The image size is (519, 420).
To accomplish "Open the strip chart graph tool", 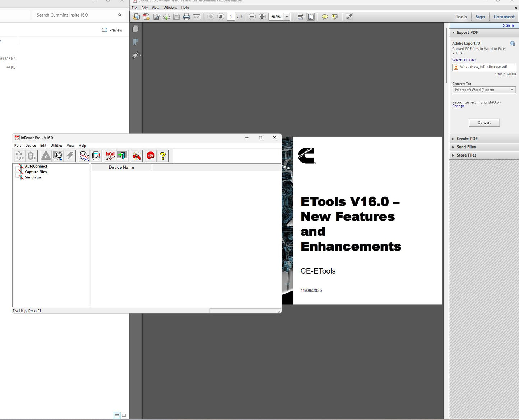I will (84, 156).
